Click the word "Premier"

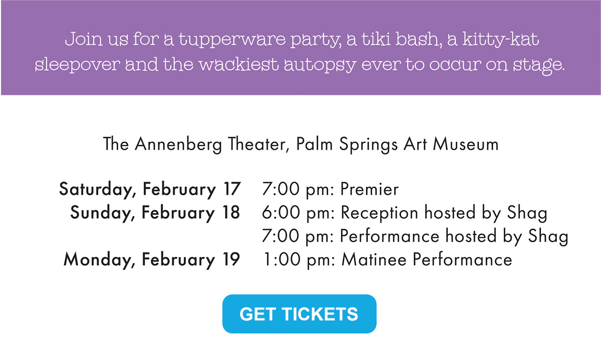(x=370, y=189)
